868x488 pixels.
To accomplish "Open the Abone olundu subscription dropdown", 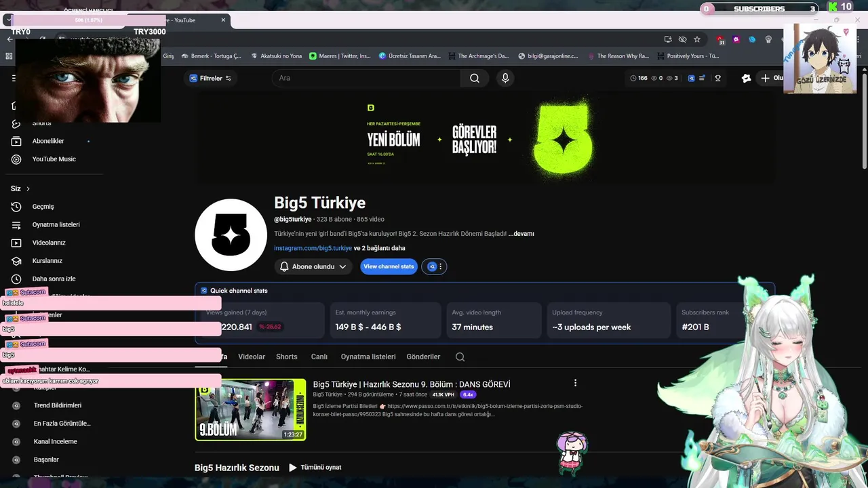I will pos(313,266).
